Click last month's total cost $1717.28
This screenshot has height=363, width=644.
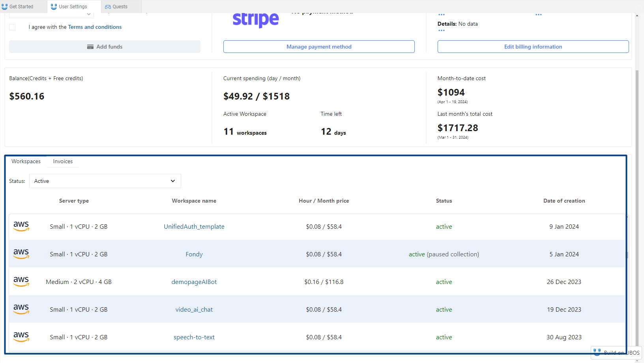tap(458, 128)
